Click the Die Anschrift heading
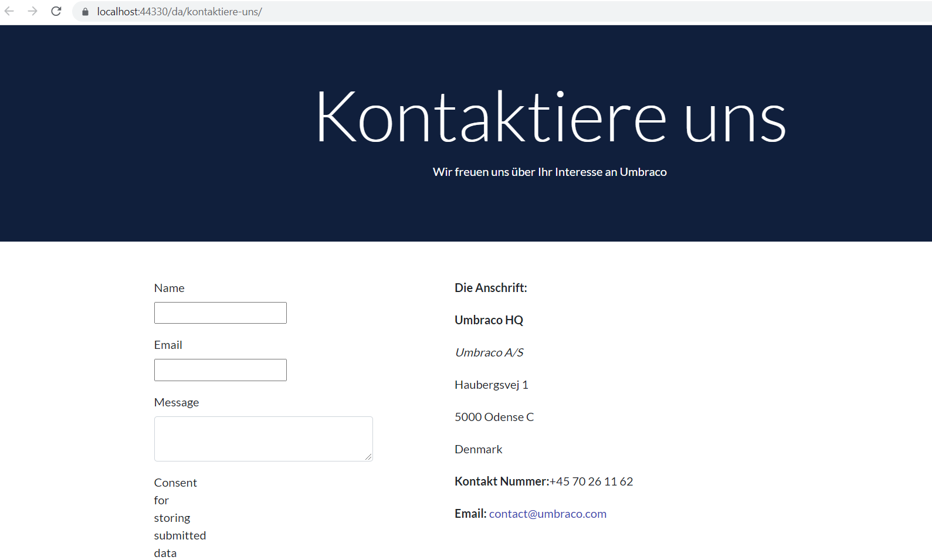Screen dimensions: 932x560 [490, 288]
